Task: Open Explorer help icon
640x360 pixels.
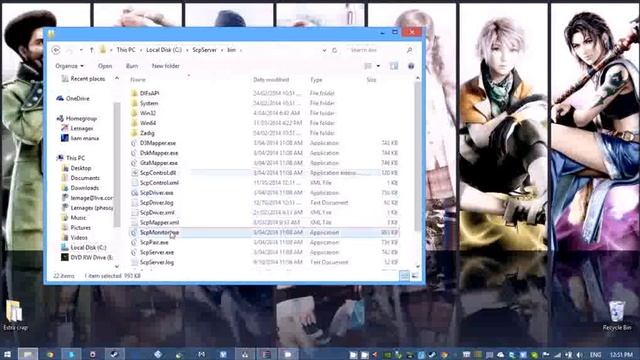Action: [x=411, y=66]
